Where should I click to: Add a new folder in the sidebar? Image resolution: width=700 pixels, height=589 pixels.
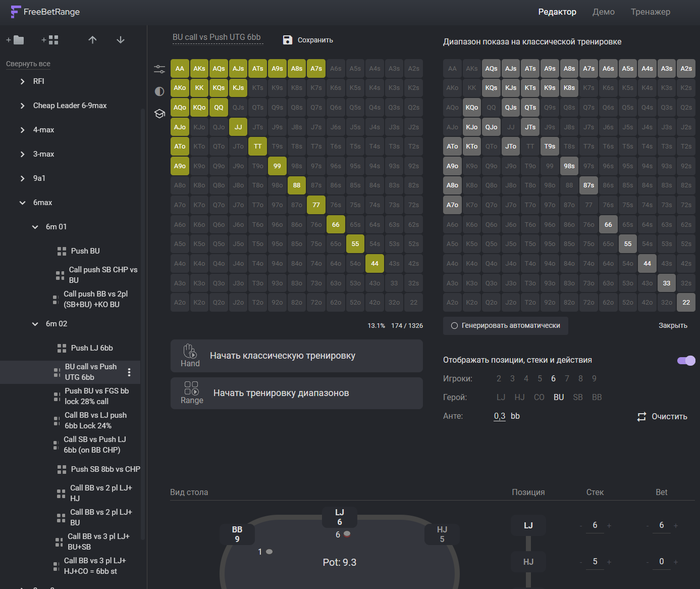tap(15, 40)
